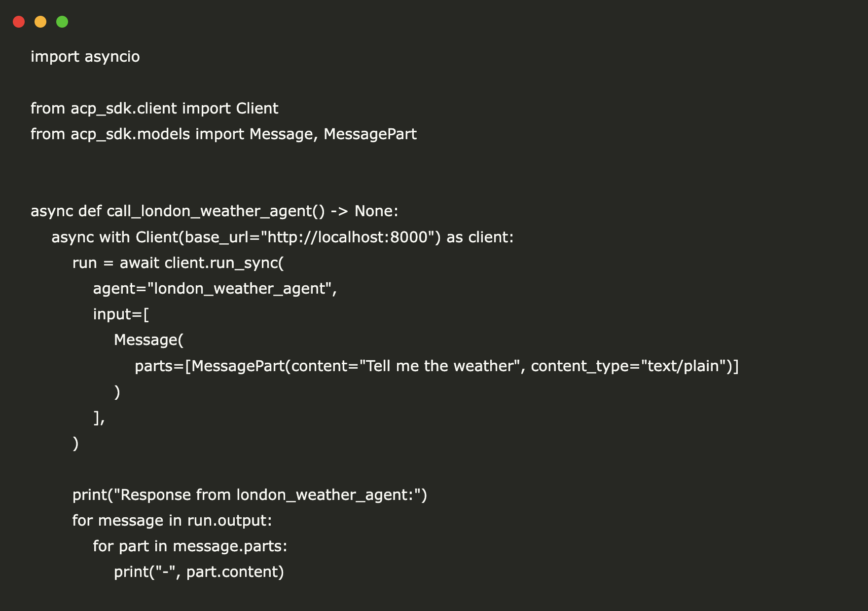Click the http://localhost:8000 URL string
This screenshot has height=611, width=868.
pyautogui.click(x=347, y=237)
